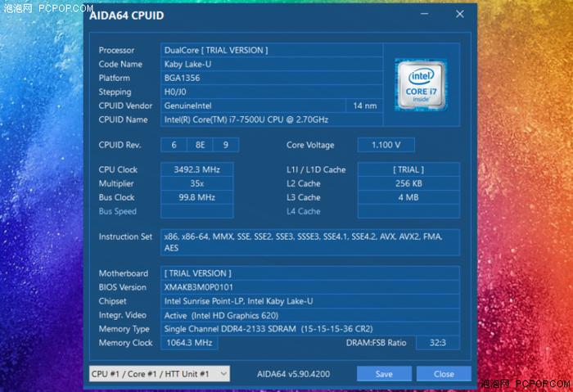This screenshot has width=573, height=392.
Task: Click the empty Bus Speed field
Action: [197, 211]
